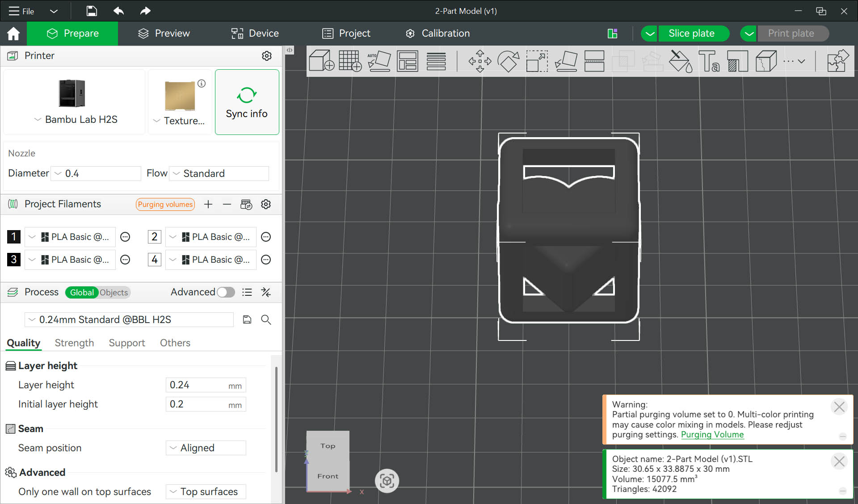Select the Auto orient tool
This screenshot has width=858, height=504.
[x=379, y=61]
